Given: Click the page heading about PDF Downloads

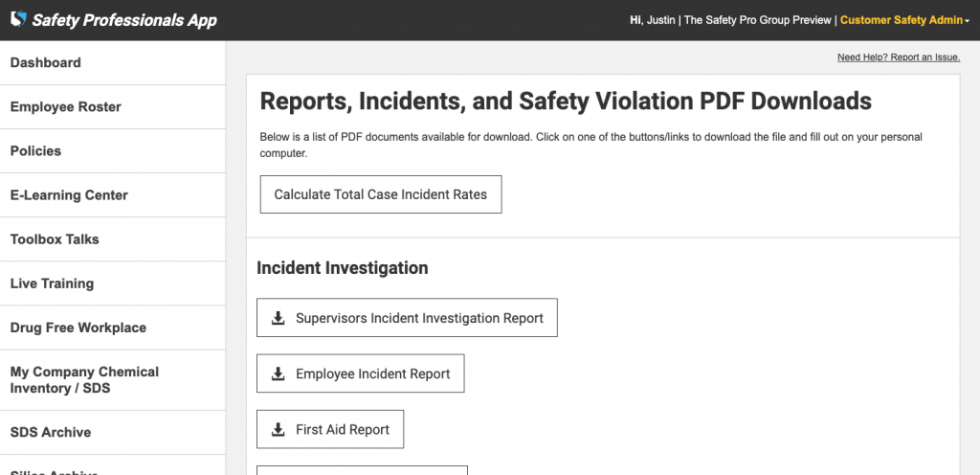Looking at the screenshot, I should click(x=566, y=102).
